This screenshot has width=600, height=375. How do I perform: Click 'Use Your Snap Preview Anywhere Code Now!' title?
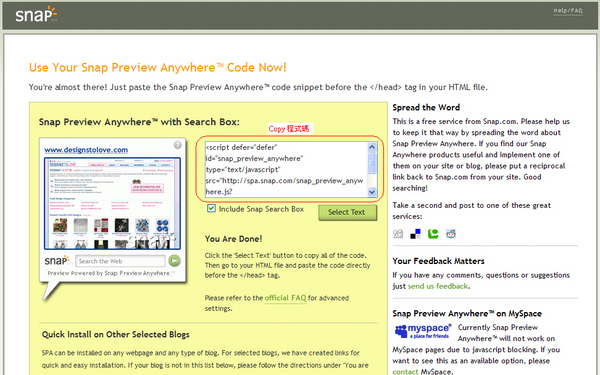[158, 67]
